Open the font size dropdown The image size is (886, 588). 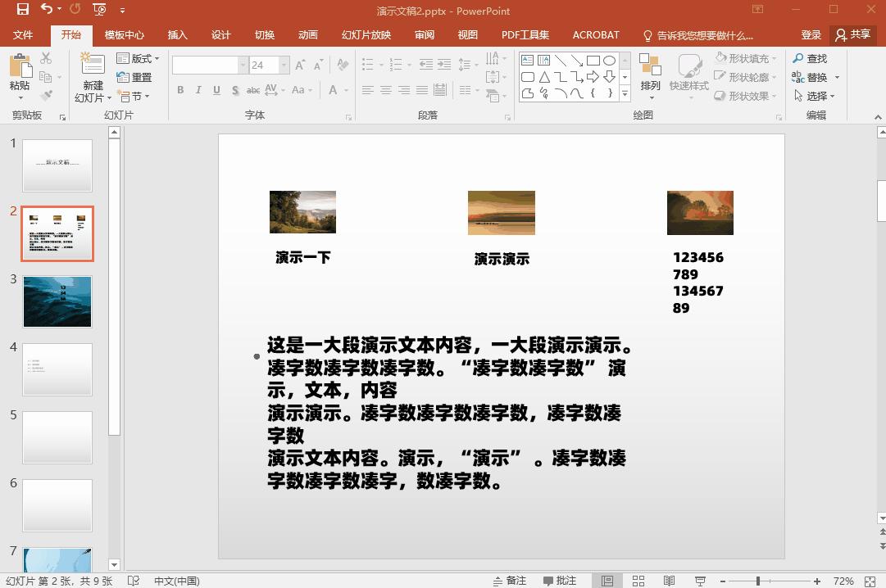284,65
